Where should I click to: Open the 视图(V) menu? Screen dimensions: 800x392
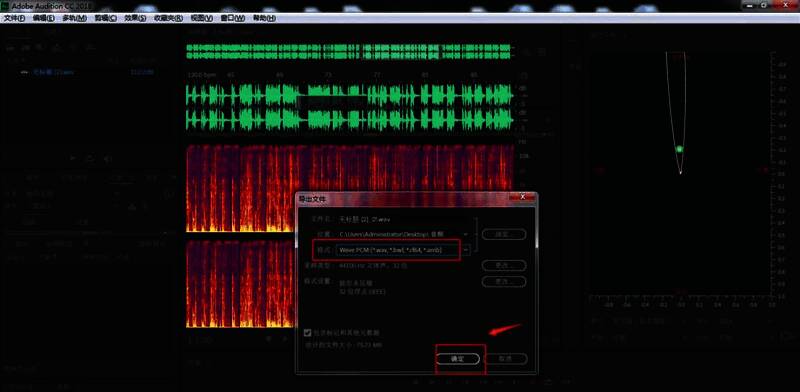[x=202, y=18]
